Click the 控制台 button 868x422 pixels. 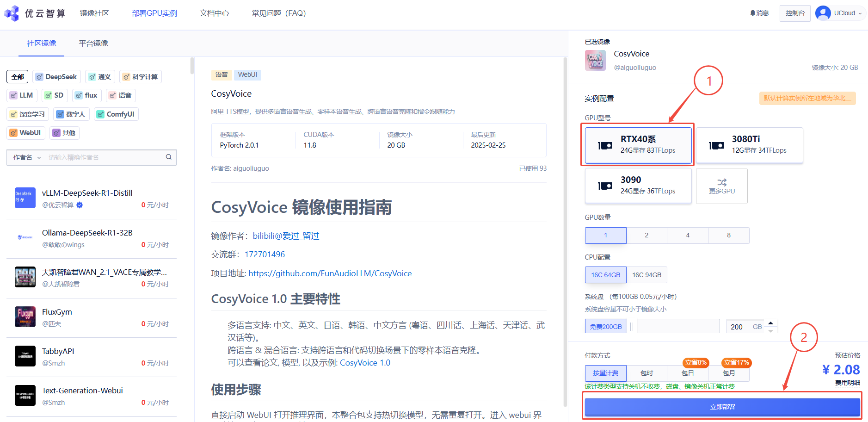pyautogui.click(x=795, y=13)
